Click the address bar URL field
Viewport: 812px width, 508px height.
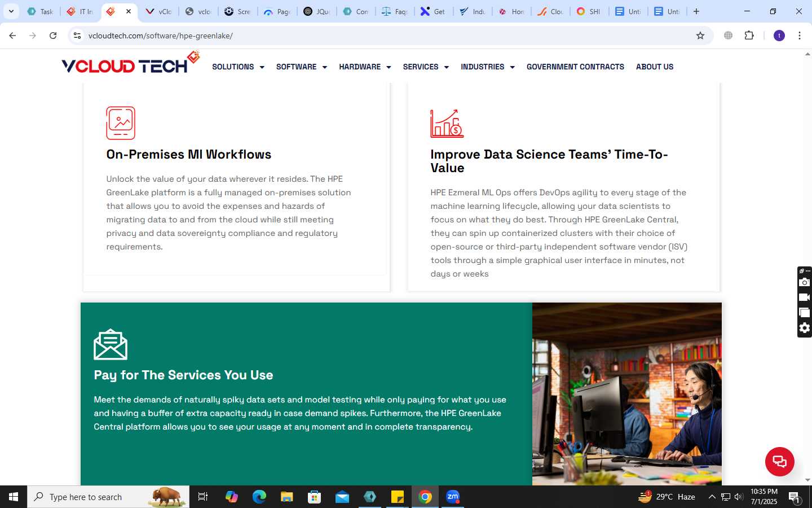pos(389,36)
